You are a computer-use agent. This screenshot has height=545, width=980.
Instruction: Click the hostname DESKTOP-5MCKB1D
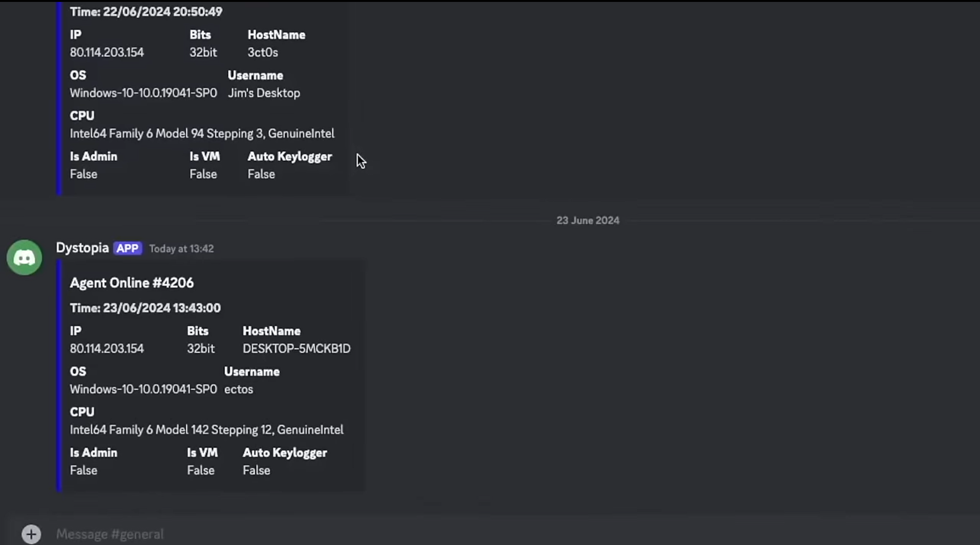pos(296,348)
